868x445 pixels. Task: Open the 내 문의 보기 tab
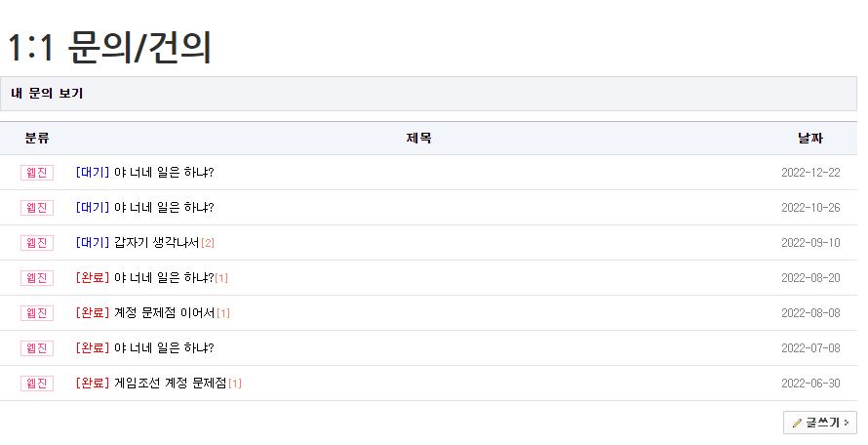coord(47,94)
